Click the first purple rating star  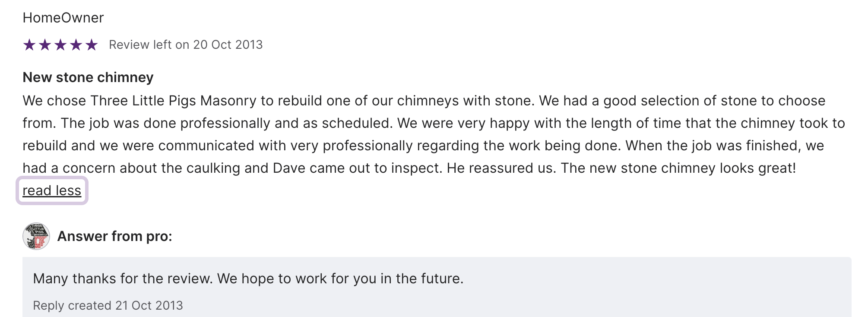click(x=29, y=45)
